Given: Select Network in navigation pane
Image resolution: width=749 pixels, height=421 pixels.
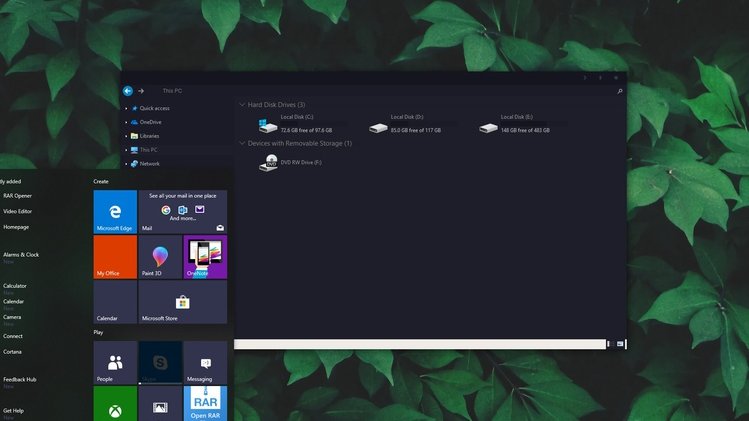Looking at the screenshot, I should pyautogui.click(x=145, y=164).
